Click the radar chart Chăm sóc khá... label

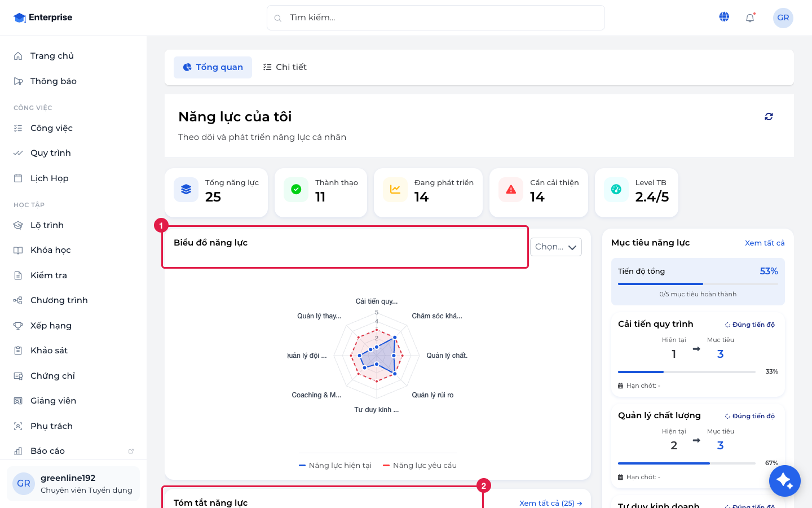[437, 316]
